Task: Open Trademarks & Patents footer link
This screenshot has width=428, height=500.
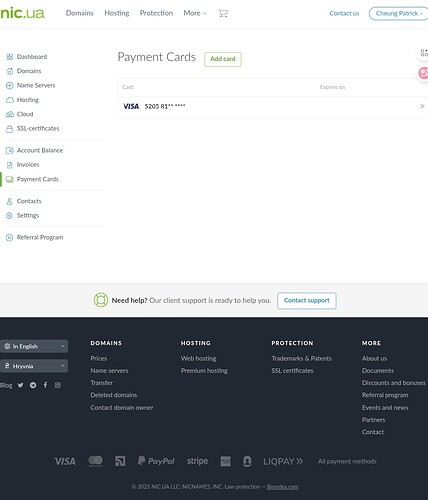Action: click(x=302, y=359)
